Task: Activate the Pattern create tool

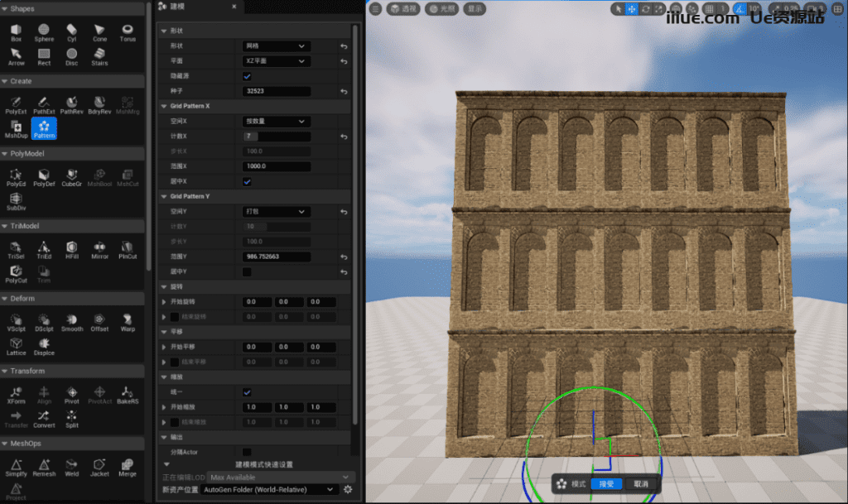Action: [44, 128]
